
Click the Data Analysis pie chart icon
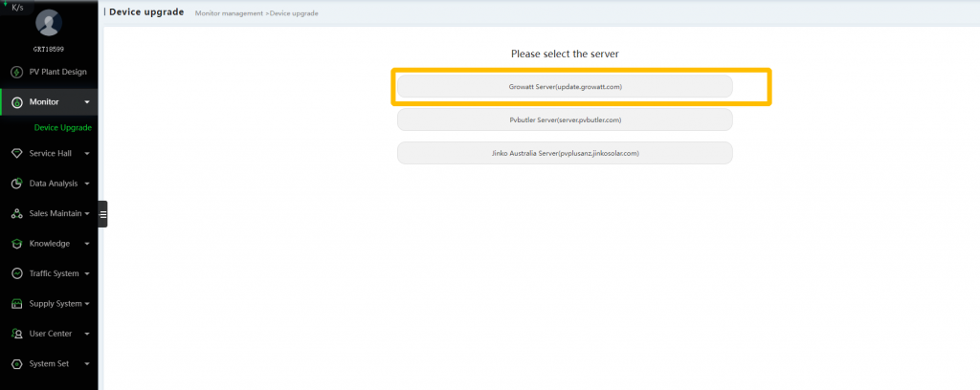tap(17, 184)
